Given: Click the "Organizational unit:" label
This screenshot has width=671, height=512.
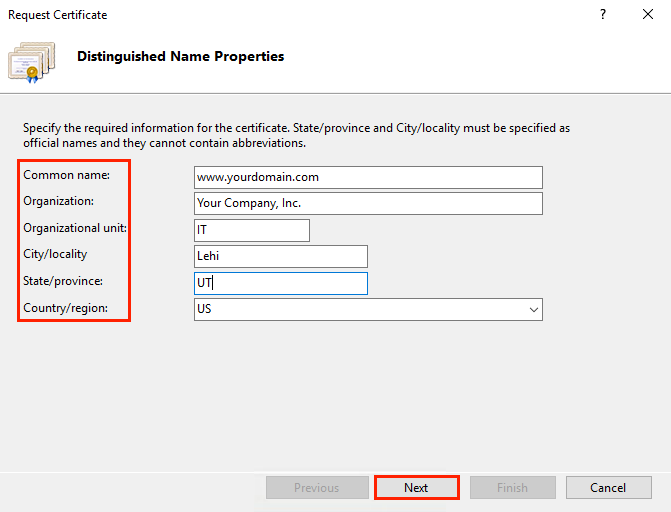Looking at the screenshot, I should 75,228.
